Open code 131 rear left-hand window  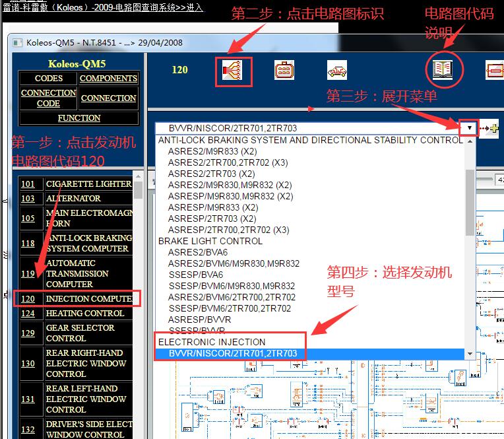point(28,399)
